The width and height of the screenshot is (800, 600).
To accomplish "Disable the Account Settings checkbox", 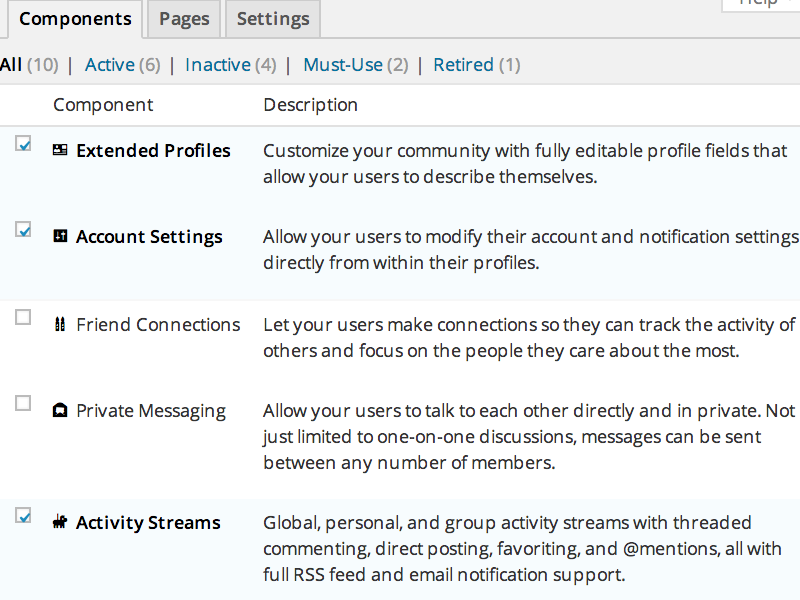I will (22, 229).
